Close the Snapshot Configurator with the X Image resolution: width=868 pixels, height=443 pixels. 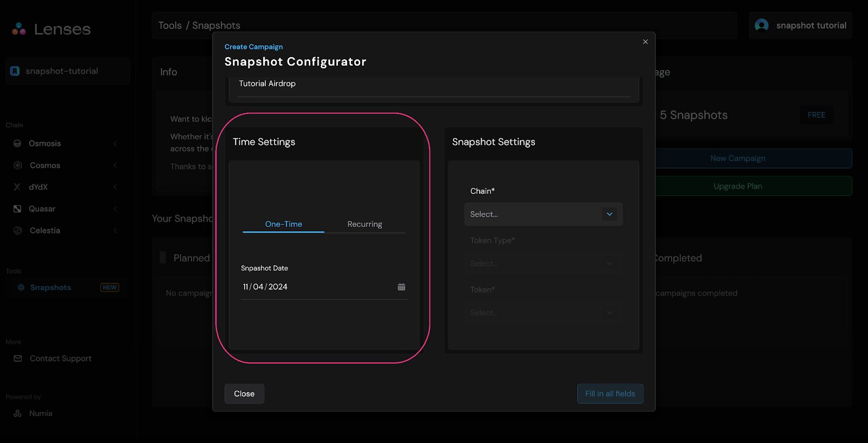[645, 42]
